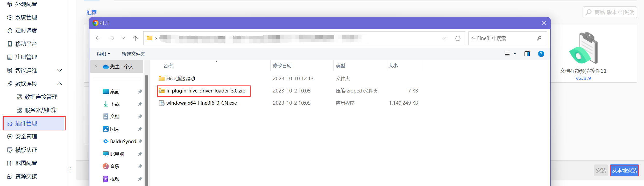Viewport: 644px width, 186px height.
Task: Refresh the current folder
Action: point(458,38)
